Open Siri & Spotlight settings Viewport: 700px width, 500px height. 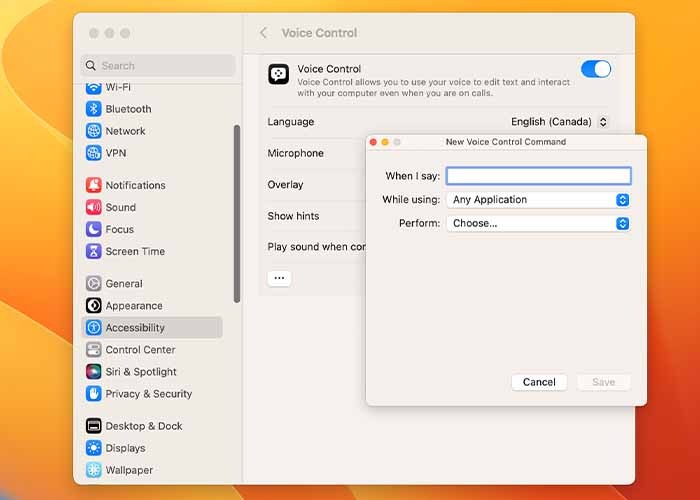pos(141,371)
